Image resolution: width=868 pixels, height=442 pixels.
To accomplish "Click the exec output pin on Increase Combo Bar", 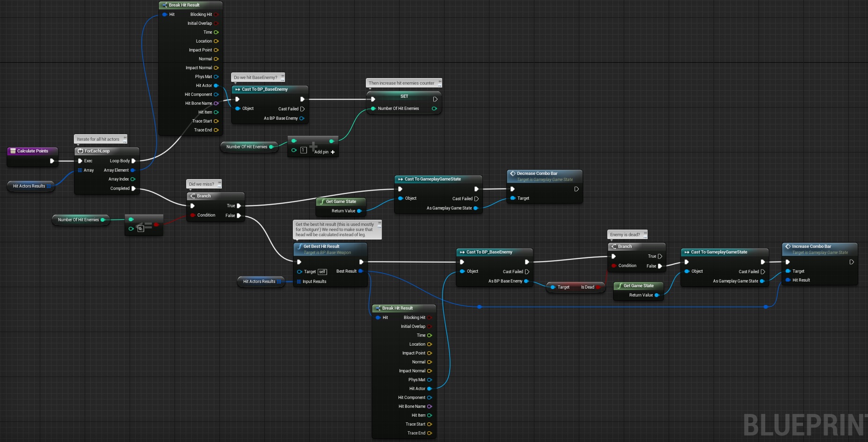I will (852, 262).
